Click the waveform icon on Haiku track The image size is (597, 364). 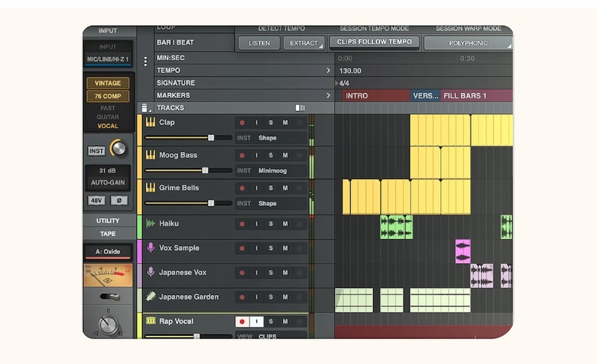151,223
